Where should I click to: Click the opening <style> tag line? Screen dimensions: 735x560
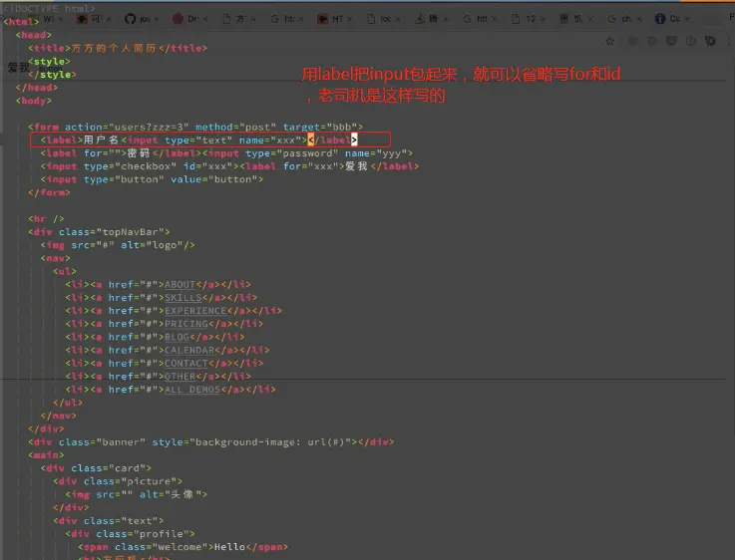[49, 62]
